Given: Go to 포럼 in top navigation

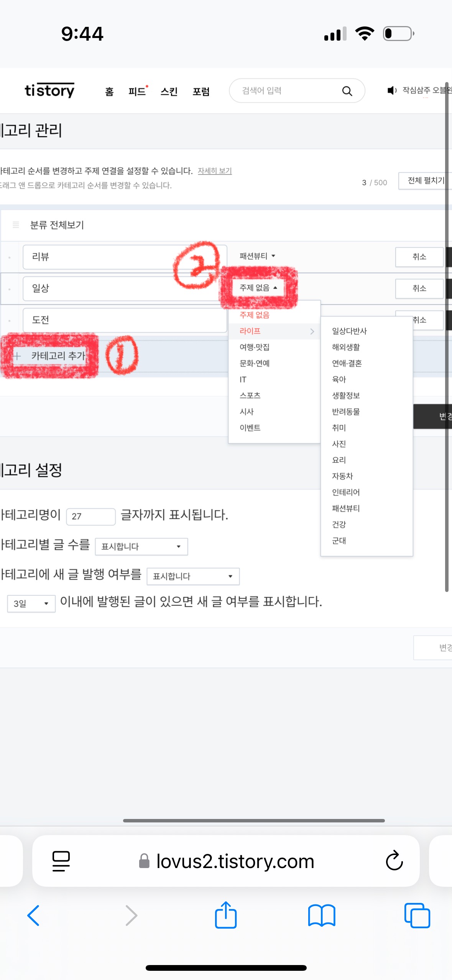Looking at the screenshot, I should (x=201, y=91).
